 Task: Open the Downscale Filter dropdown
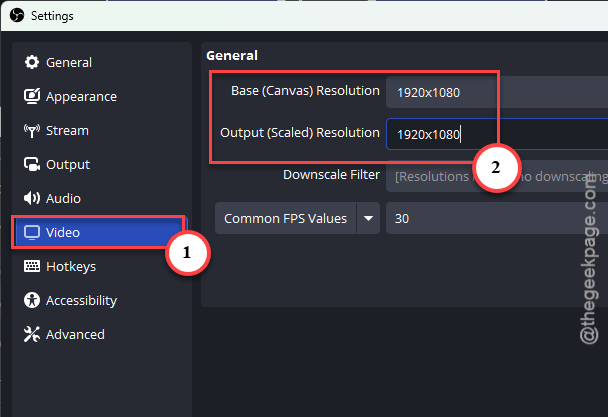[x=497, y=176]
